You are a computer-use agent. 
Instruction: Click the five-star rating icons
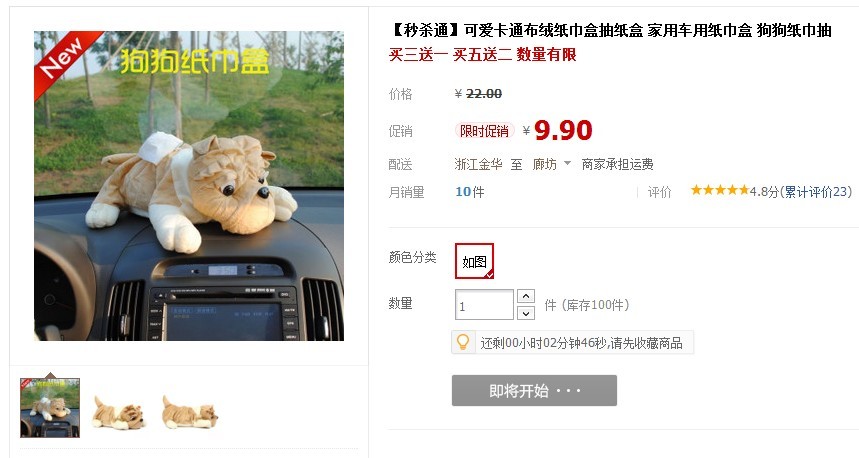pos(719,191)
